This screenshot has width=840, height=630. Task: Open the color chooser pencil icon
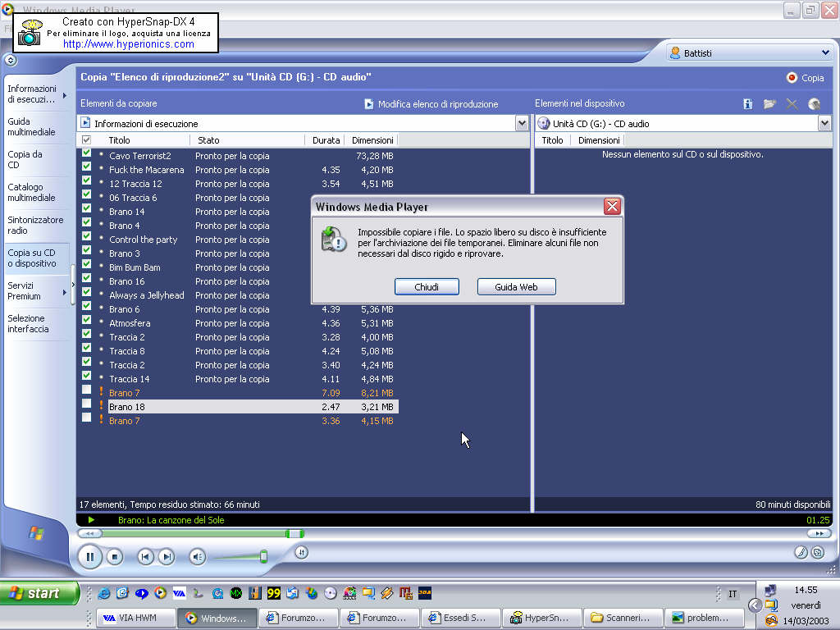click(801, 552)
